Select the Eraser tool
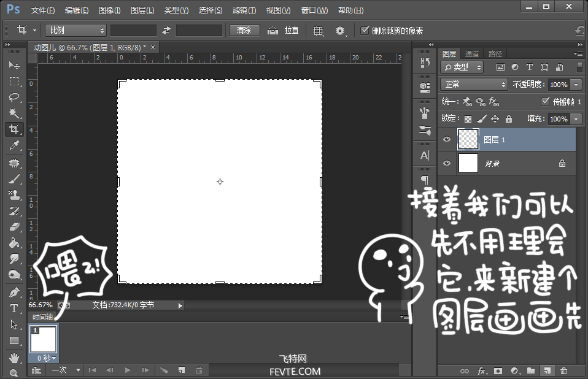Screen dimensions: 588x379 14,227
